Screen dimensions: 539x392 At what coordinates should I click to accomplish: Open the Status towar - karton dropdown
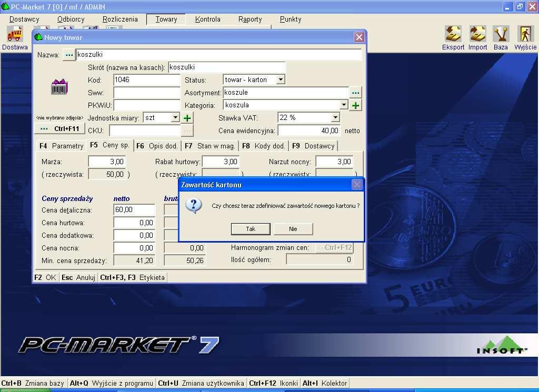pos(281,79)
